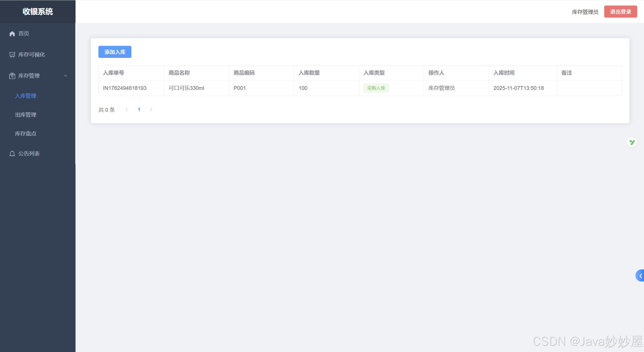The image size is (644, 352).
Task: Click the 添加入库 button
Action: (x=115, y=52)
